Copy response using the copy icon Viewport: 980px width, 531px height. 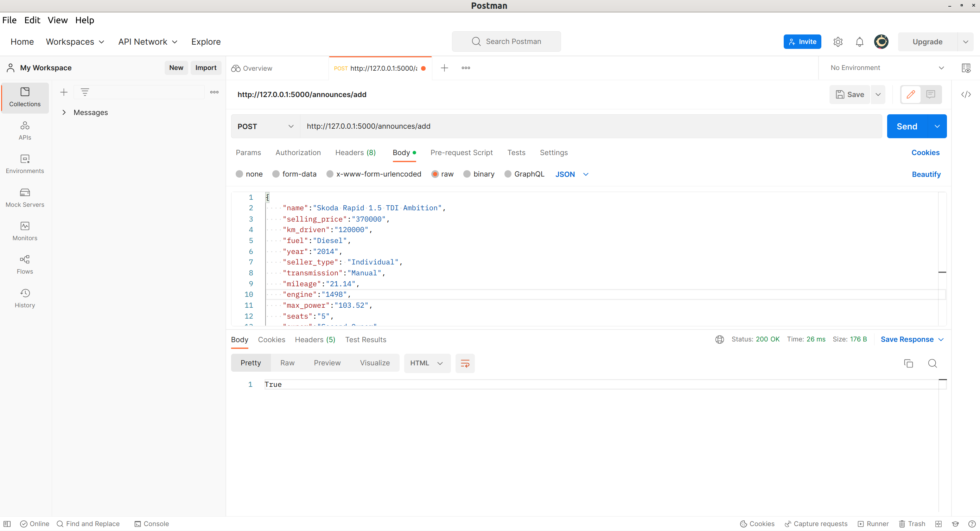[x=908, y=363]
